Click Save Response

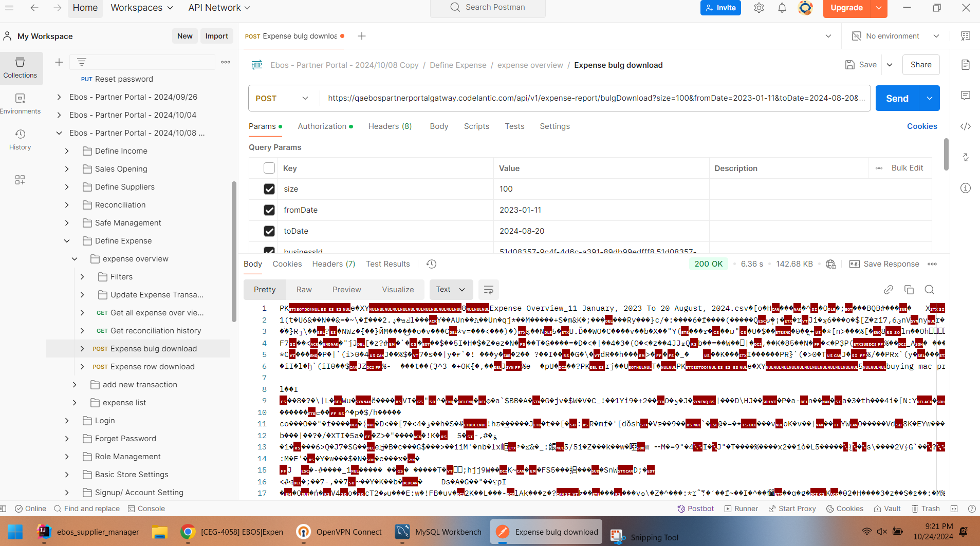tap(884, 264)
